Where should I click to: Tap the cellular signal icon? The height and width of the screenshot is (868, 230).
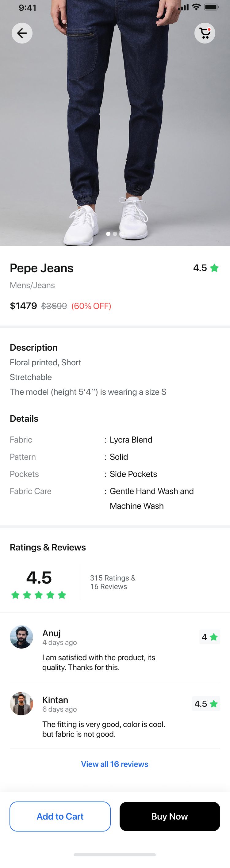183,7
